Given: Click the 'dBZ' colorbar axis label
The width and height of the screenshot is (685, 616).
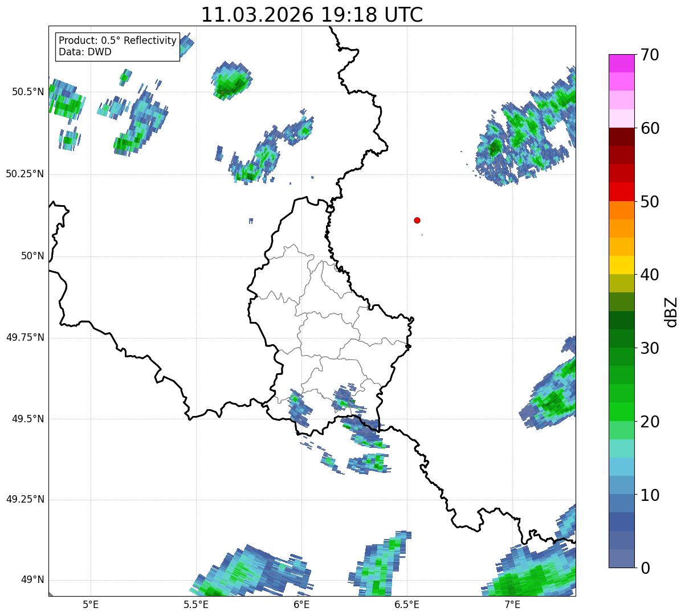Looking at the screenshot, I should coord(671,311).
